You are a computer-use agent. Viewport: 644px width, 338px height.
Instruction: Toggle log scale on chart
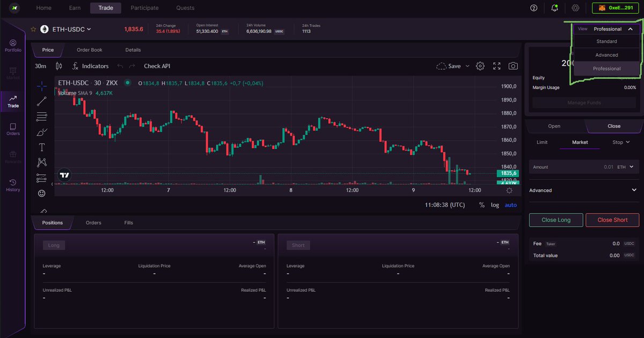[x=495, y=205]
